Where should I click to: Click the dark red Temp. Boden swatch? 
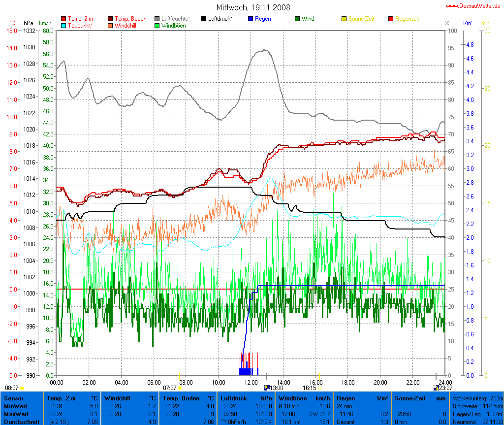click(111, 19)
